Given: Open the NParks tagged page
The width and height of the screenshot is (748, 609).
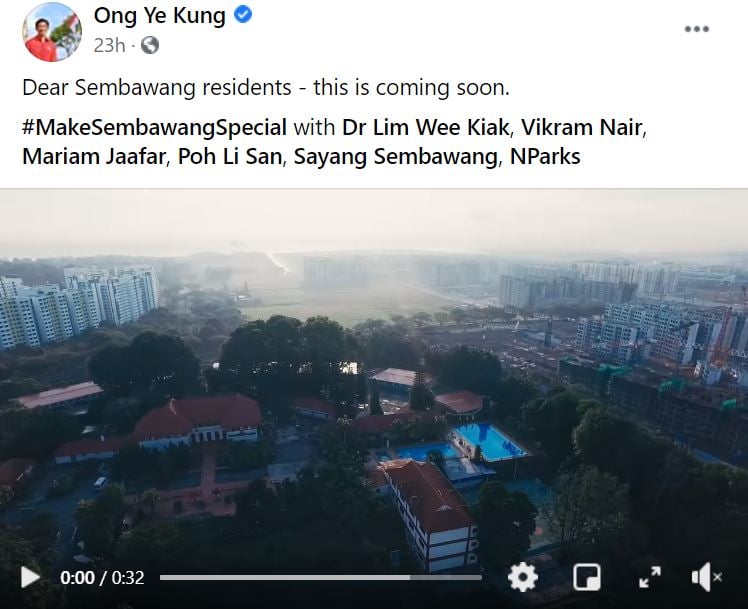Looking at the screenshot, I should tap(545, 156).
